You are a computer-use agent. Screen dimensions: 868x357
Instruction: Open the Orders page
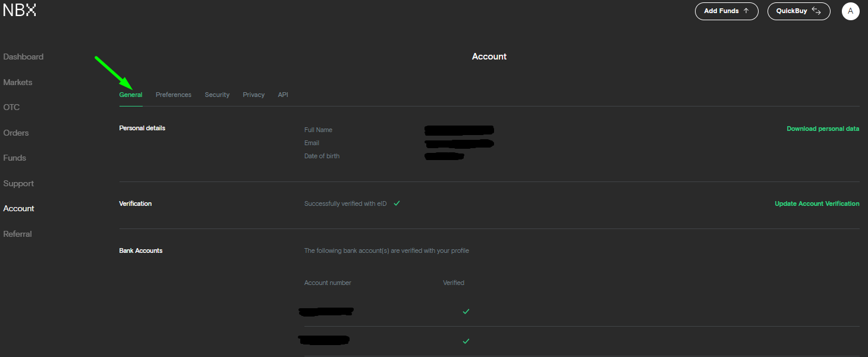click(x=16, y=133)
